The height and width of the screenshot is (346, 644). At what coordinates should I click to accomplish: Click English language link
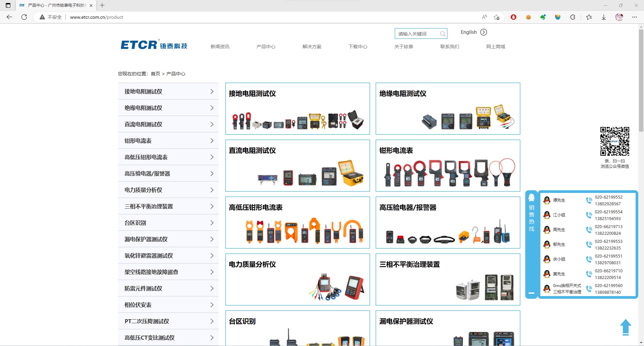pyautogui.click(x=469, y=32)
